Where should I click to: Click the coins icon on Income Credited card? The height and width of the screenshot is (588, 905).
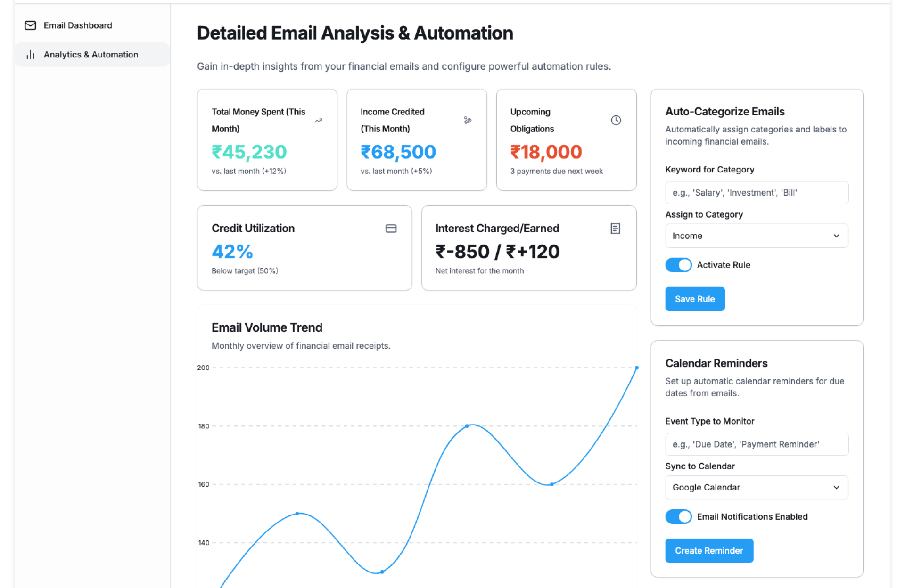[467, 121]
